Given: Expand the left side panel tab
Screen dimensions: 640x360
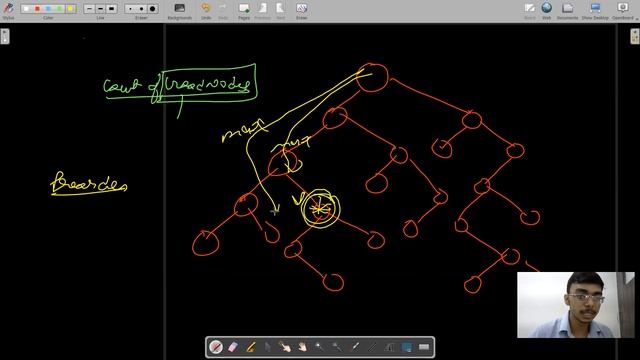Looking at the screenshot, I should [4, 36].
